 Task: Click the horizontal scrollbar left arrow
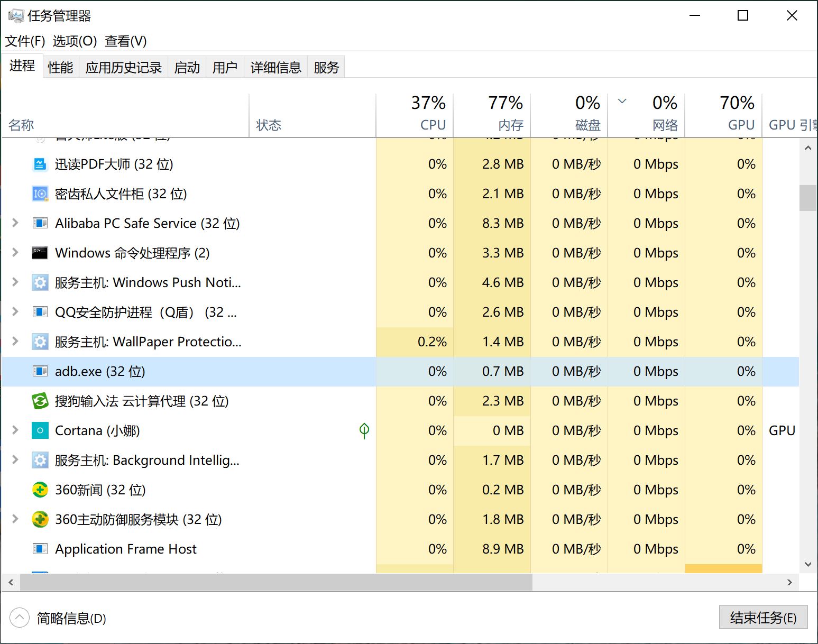click(x=11, y=582)
